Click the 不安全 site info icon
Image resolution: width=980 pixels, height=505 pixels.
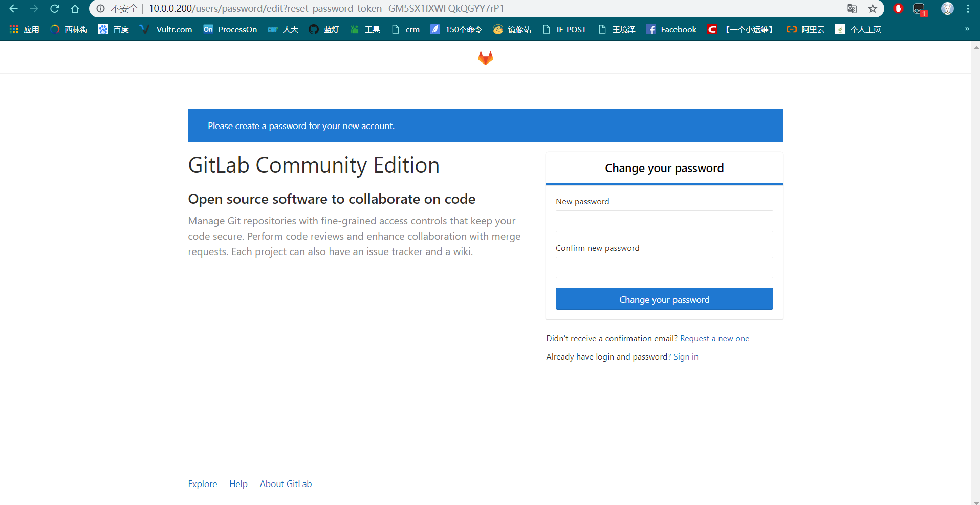(100, 9)
